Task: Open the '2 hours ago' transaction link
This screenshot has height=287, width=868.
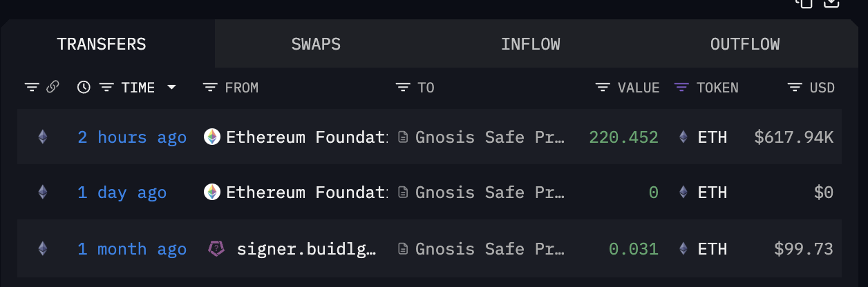Action: [x=132, y=137]
